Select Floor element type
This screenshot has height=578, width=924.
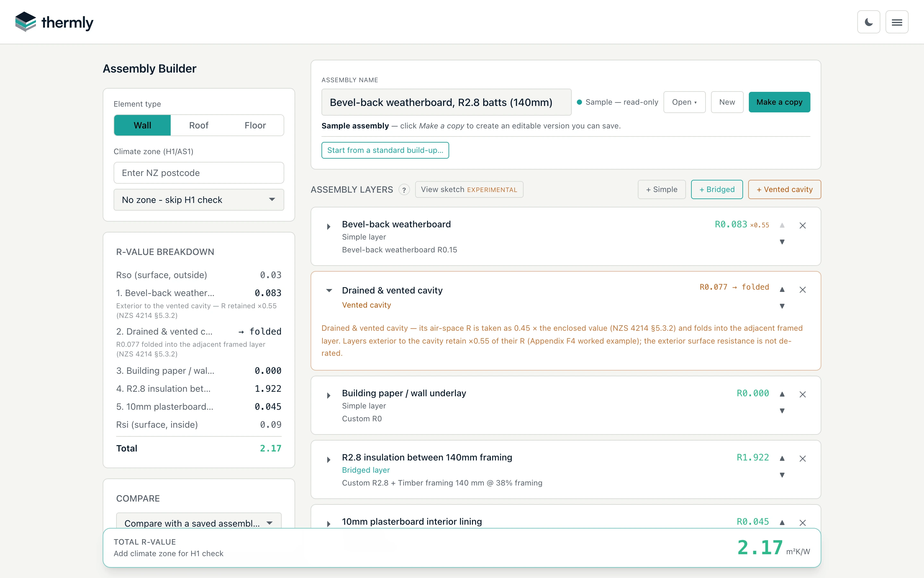255,125
